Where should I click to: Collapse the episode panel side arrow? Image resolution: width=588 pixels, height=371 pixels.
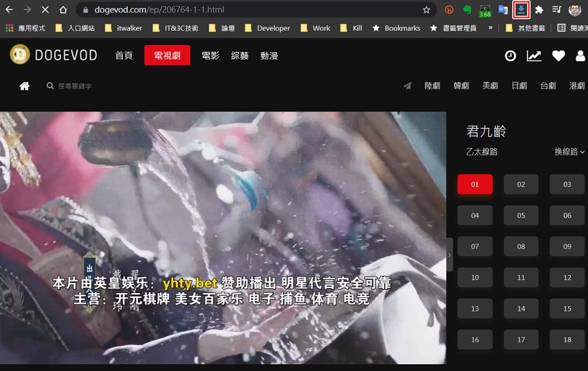click(x=450, y=255)
